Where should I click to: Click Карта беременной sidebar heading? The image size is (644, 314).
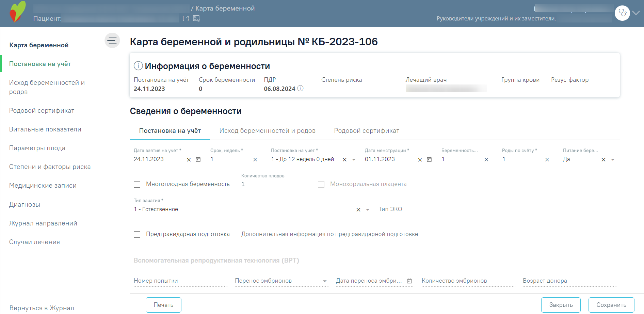[x=39, y=45]
